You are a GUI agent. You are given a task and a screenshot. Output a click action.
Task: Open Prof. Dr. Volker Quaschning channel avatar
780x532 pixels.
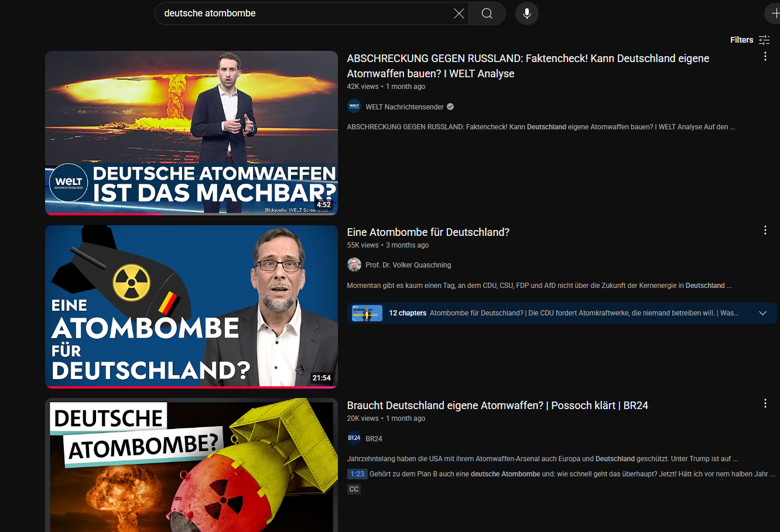(354, 265)
